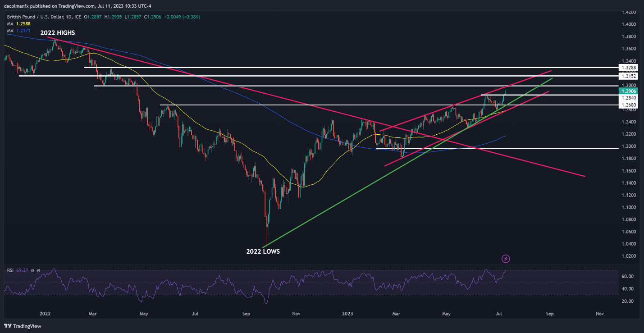Click the Sep 2023 date on time axis
644x333 pixels.
pos(549,313)
